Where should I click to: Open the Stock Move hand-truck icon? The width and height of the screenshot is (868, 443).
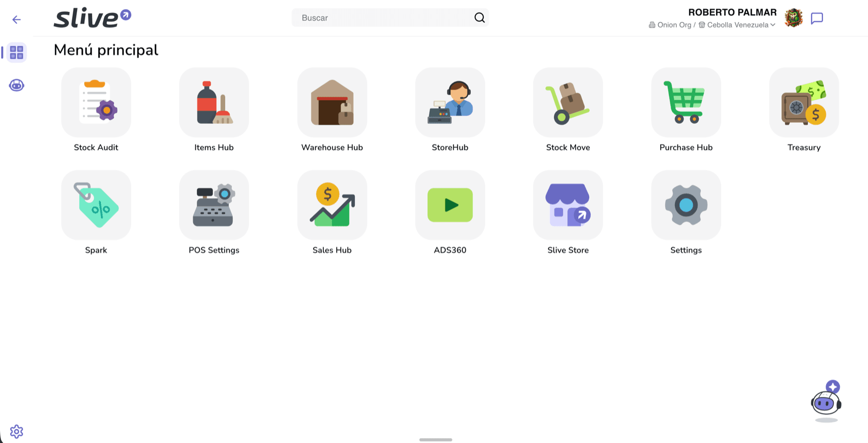pos(568,102)
